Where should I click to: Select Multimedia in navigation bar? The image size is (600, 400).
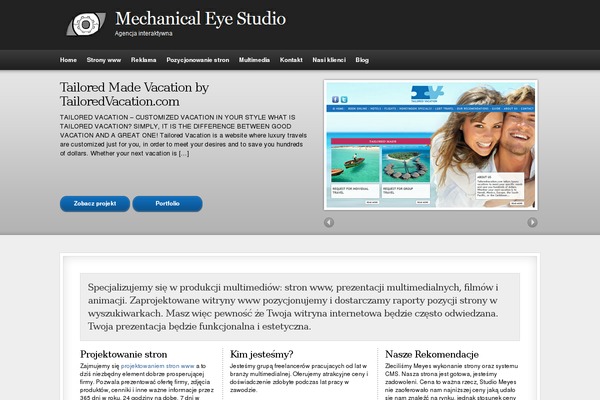point(254,60)
